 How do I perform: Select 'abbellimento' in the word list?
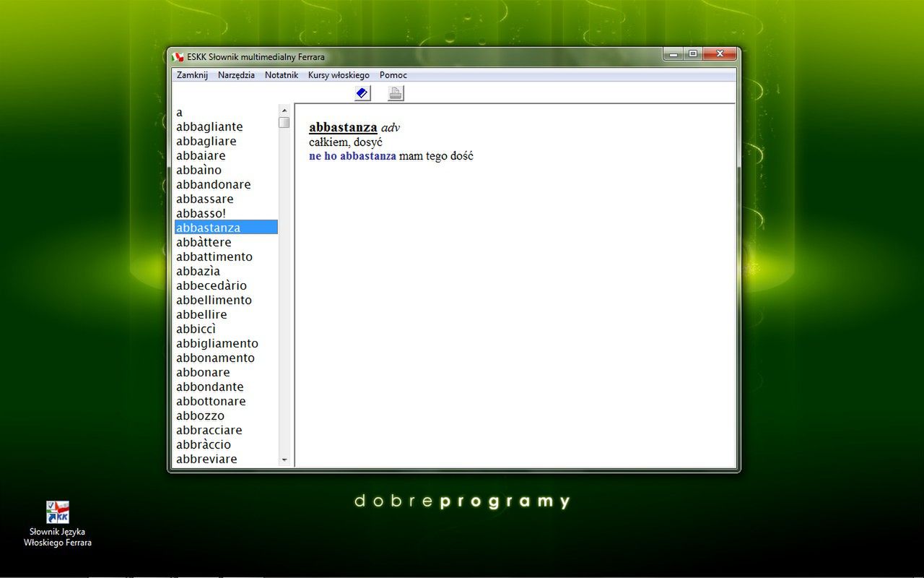(226, 300)
